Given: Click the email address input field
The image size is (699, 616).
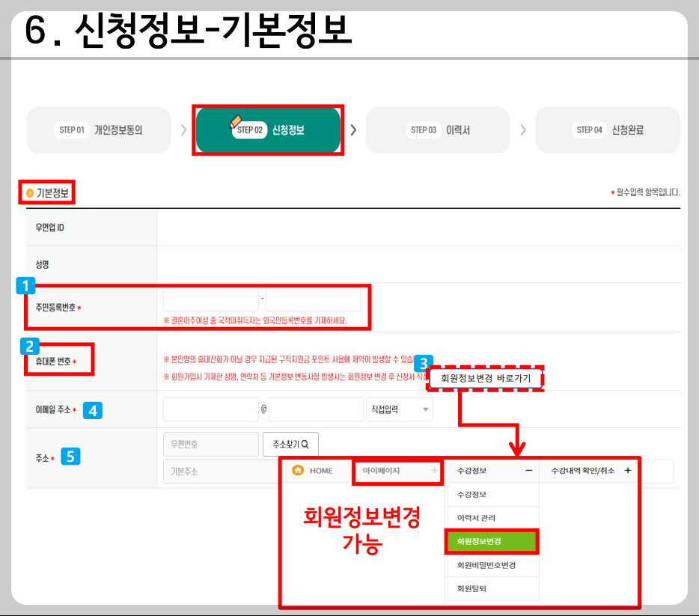Looking at the screenshot, I should [x=210, y=409].
